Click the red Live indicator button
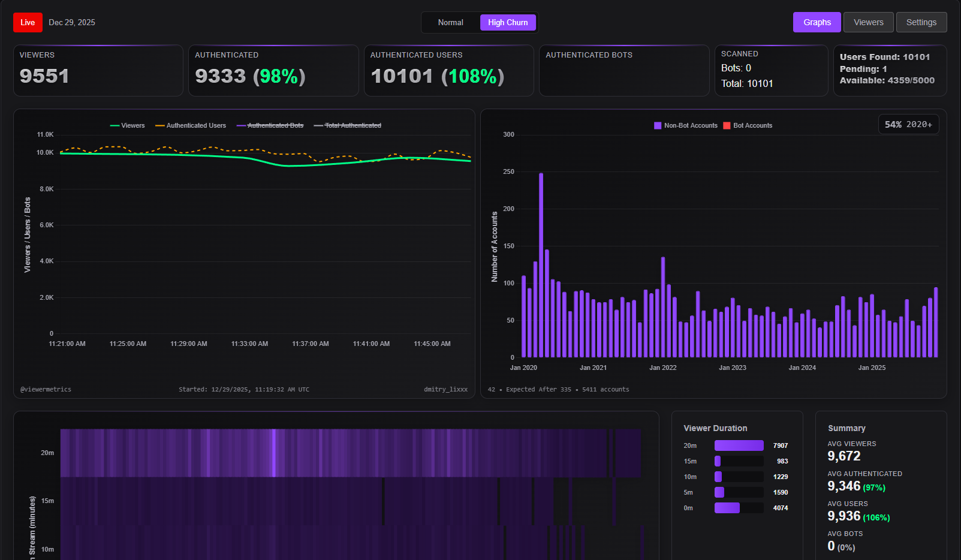Screen dimensions: 961x560 click(x=28, y=22)
